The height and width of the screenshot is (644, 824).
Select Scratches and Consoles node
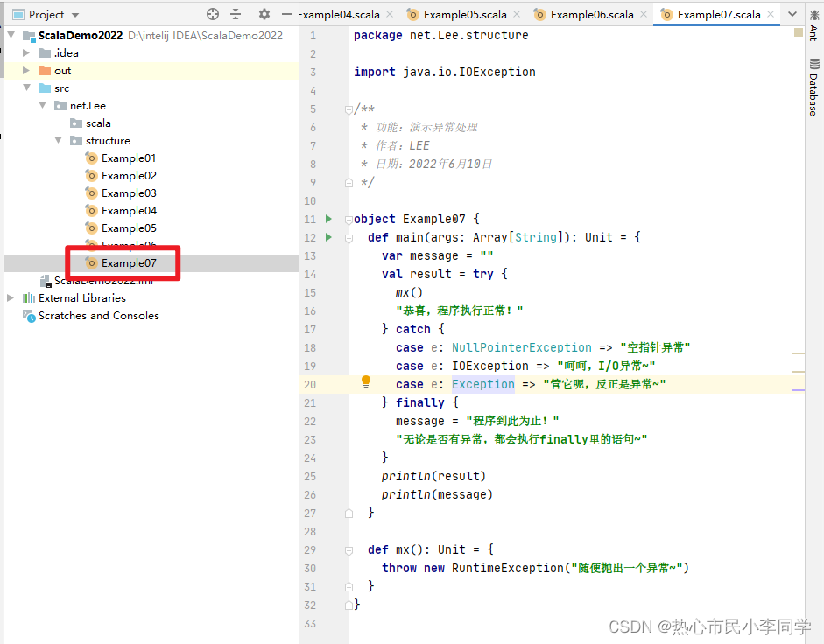click(99, 316)
